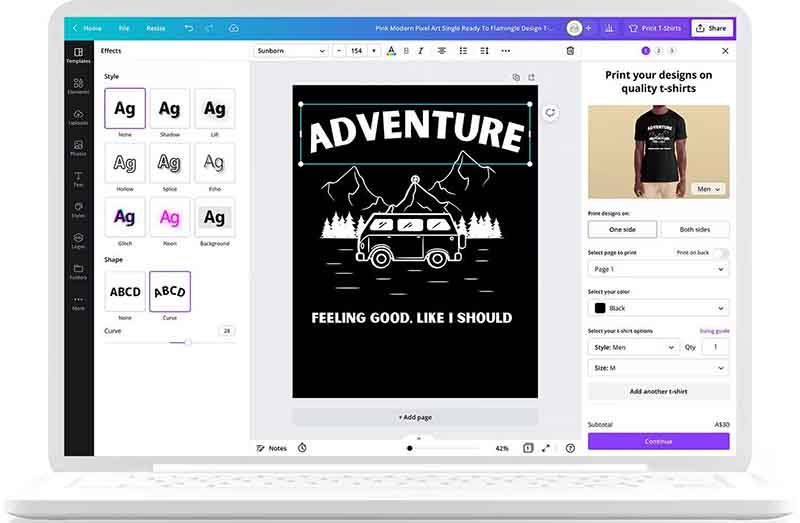800x523 pixels.
Task: Open the Elements panel in the sidebar
Action: coord(78,87)
